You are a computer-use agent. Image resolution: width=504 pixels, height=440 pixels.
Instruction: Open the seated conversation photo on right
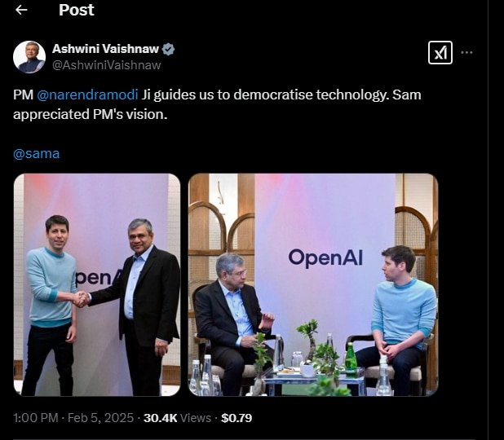(x=313, y=284)
